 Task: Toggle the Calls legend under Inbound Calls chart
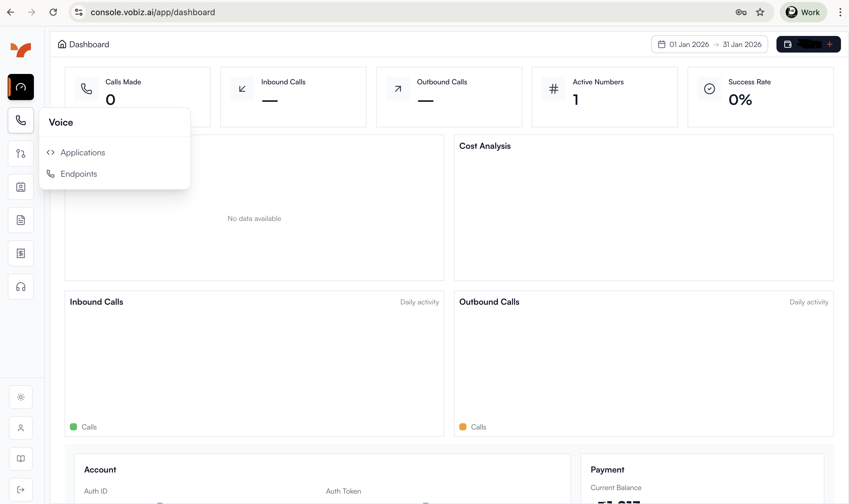(x=83, y=426)
